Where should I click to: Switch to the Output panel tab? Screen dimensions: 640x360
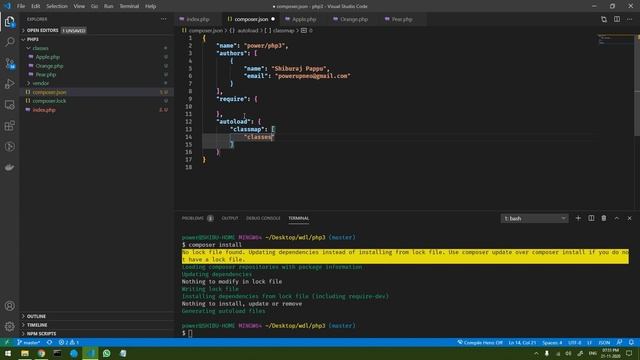[x=230, y=218]
